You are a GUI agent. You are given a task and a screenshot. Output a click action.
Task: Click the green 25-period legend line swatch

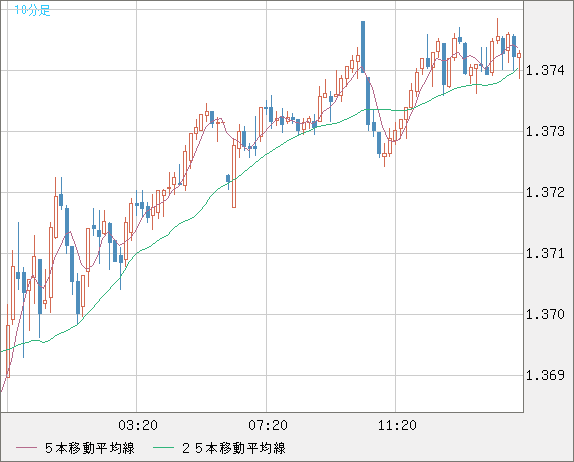click(x=163, y=448)
